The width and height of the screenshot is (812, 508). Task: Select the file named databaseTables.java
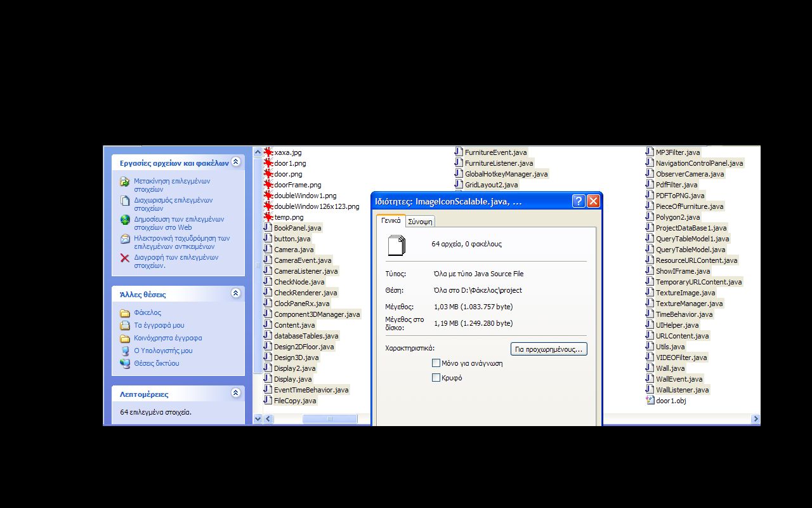tap(306, 336)
